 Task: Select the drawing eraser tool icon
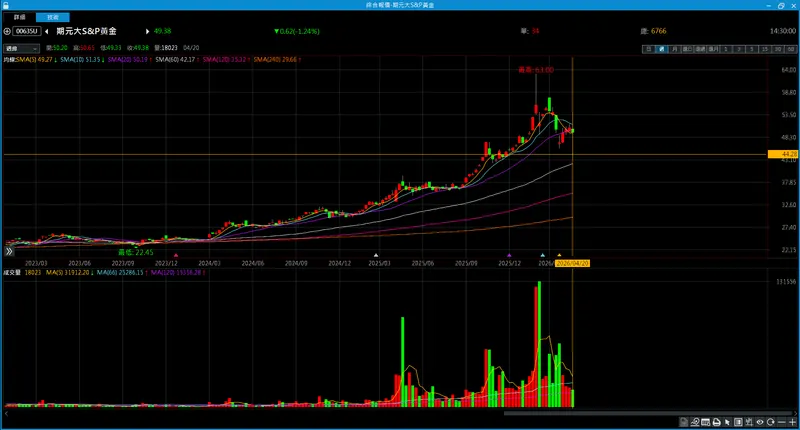click(x=695, y=422)
